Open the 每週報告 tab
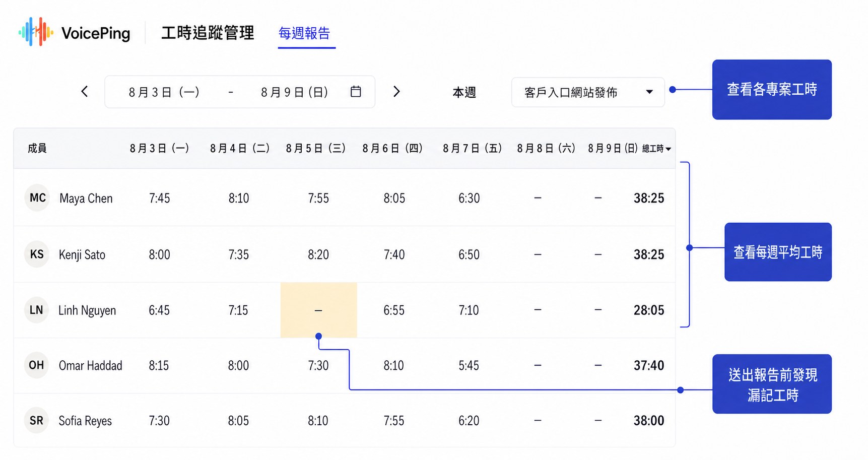 pyautogui.click(x=304, y=33)
